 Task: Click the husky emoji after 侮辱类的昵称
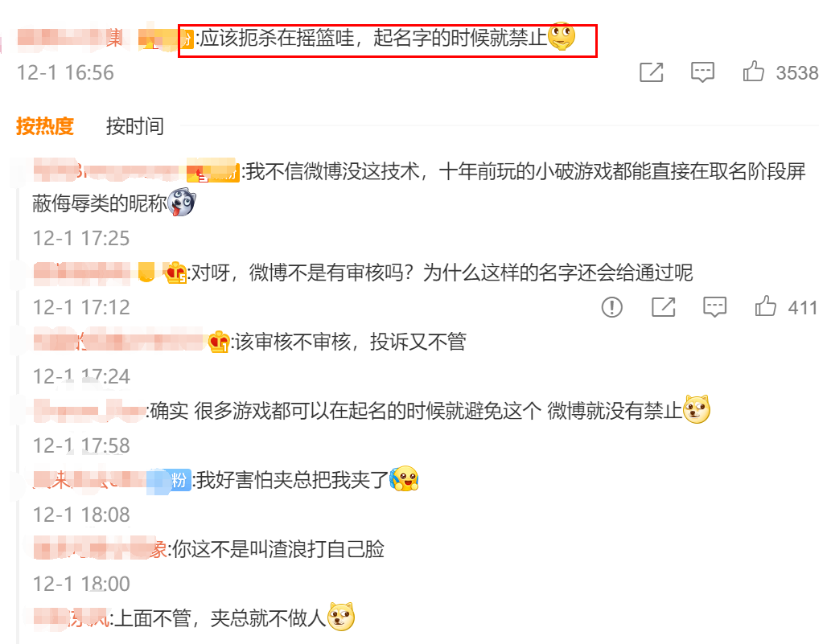(x=182, y=203)
